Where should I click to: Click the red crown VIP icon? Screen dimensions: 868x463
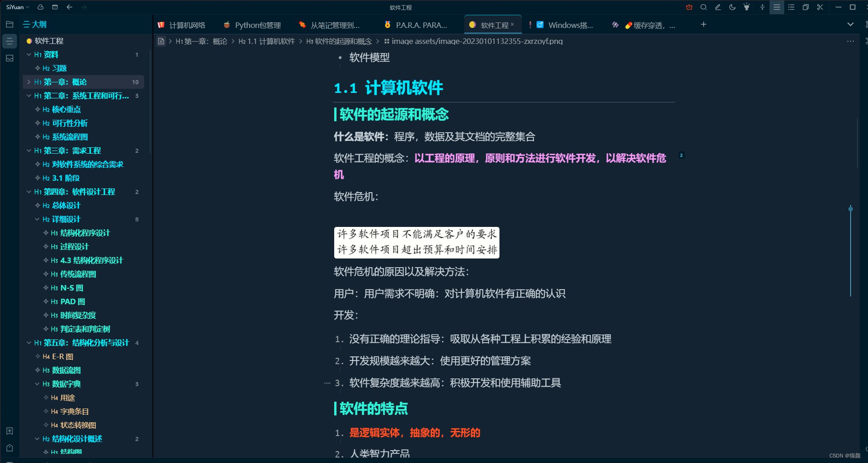(x=689, y=7)
